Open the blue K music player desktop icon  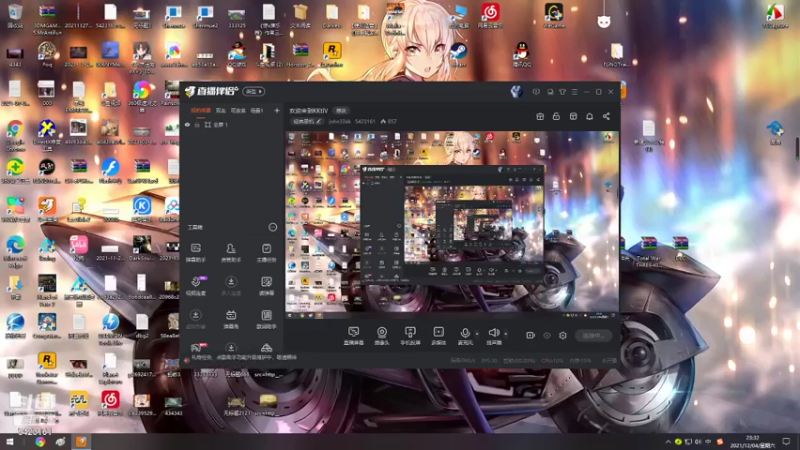[141, 209]
